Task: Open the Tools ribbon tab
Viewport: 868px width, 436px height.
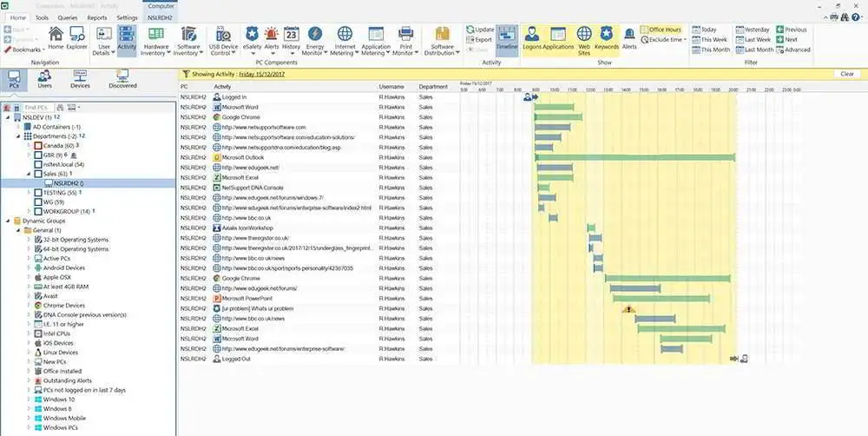Action: pyautogui.click(x=42, y=17)
